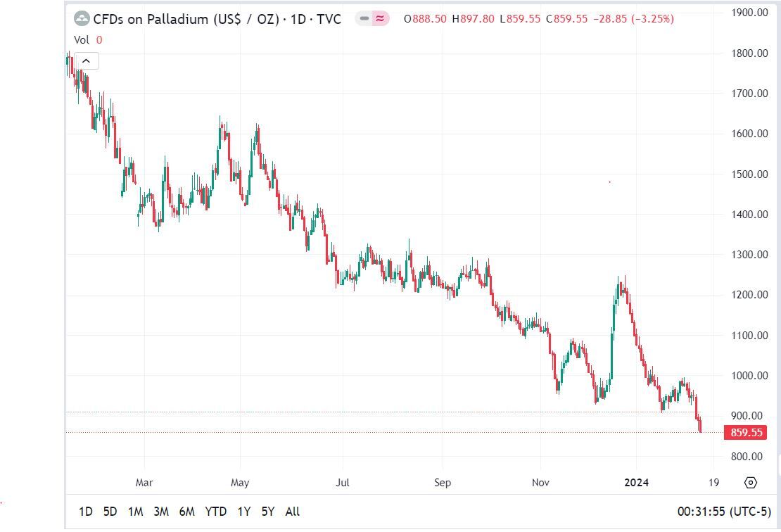Image resolution: width=781 pixels, height=532 pixels.
Task: Click the −28.85 (−3.25%) change value
Action: coord(633,19)
